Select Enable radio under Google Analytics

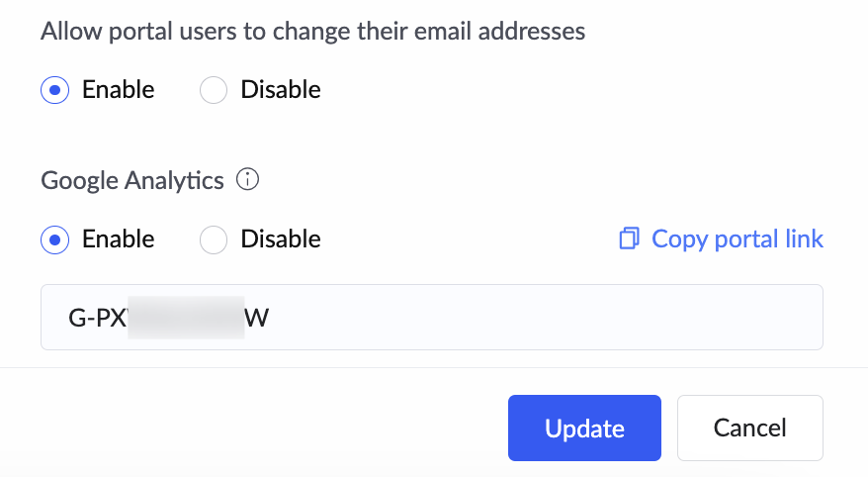point(54,239)
